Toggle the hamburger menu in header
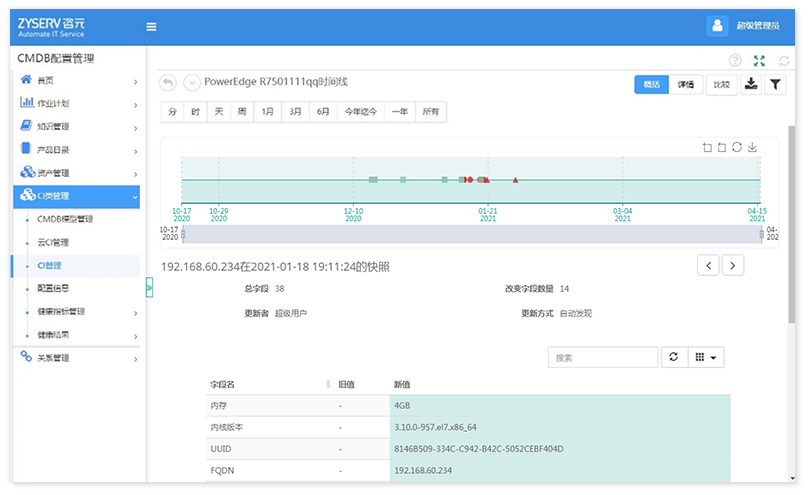 click(151, 27)
